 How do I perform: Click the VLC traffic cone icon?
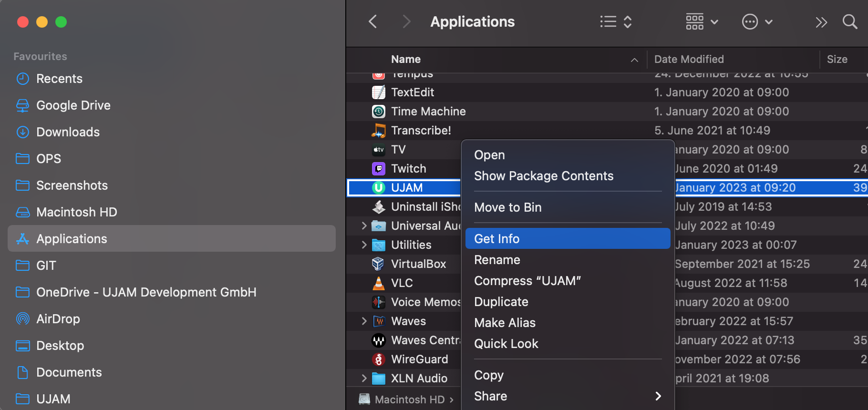pos(379,283)
